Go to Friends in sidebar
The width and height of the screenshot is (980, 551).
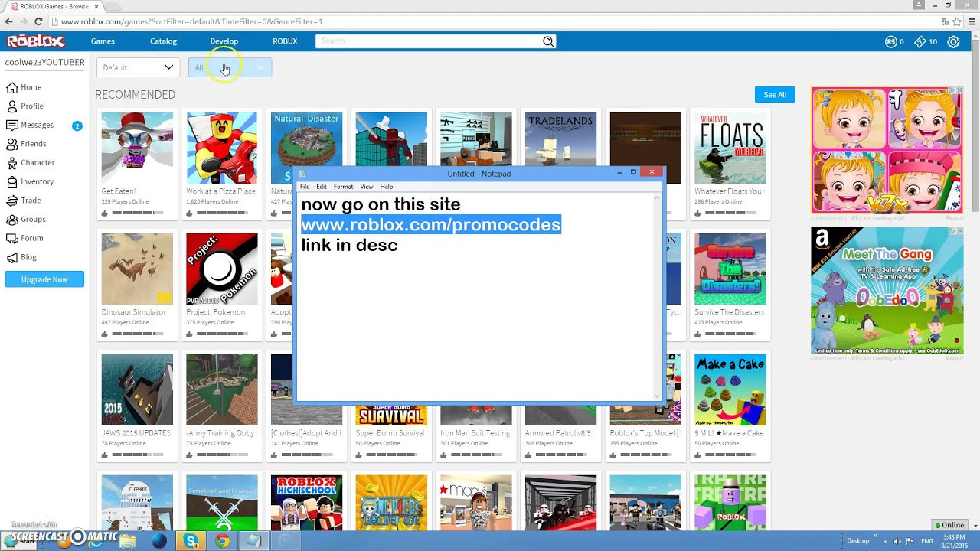pos(27,144)
